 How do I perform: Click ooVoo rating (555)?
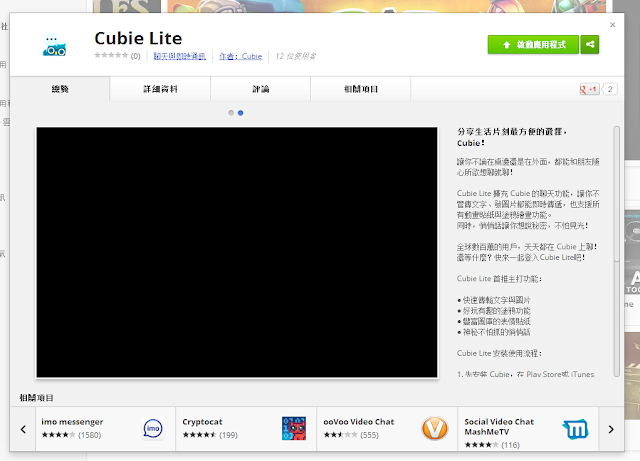tap(351, 435)
